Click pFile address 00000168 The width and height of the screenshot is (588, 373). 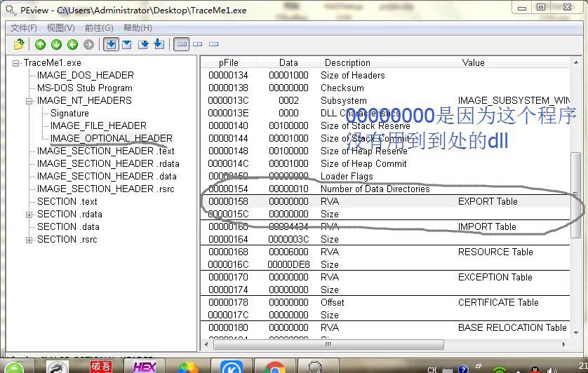228,252
